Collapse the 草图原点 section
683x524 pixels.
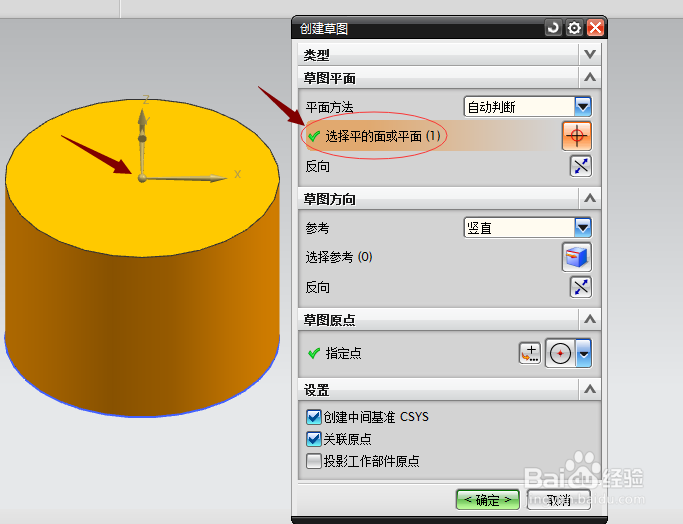click(590, 319)
